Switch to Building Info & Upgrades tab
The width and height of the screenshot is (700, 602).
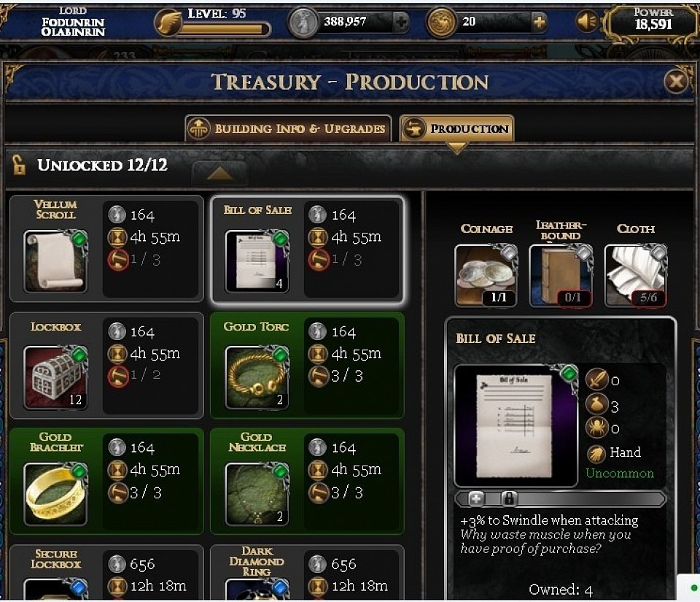pos(289,128)
